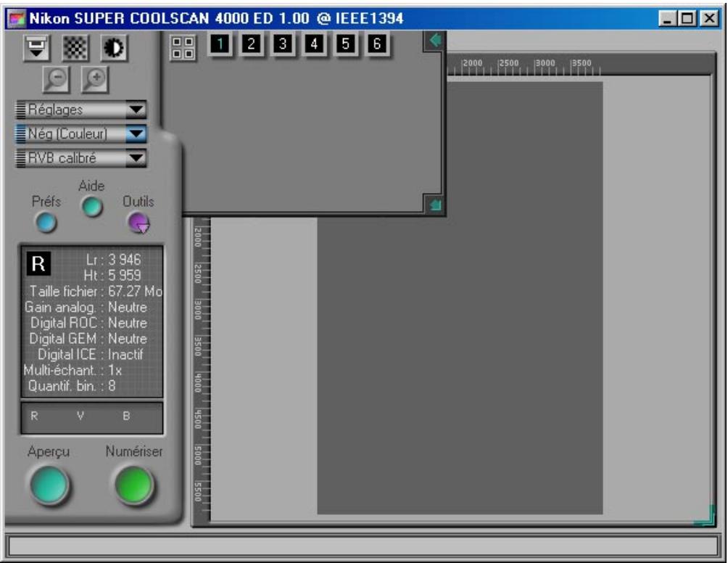
Task: Click the Digital ROC : Neutre row
Action: 88,324
